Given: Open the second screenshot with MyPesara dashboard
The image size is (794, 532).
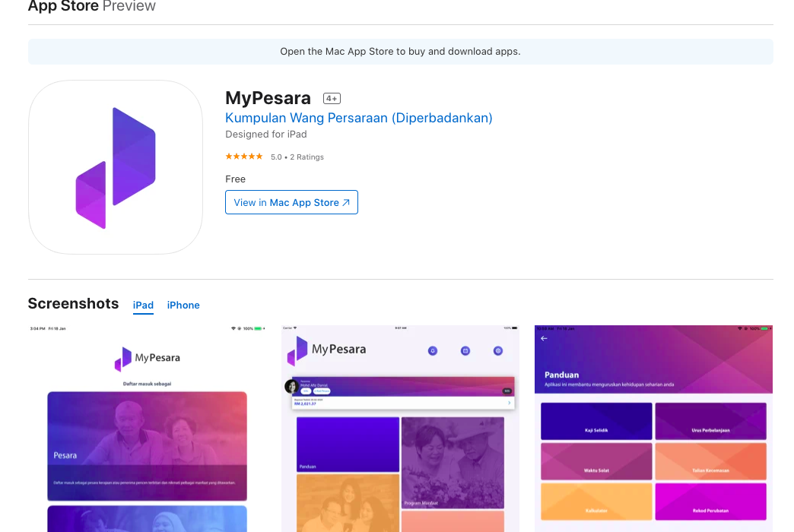Looking at the screenshot, I should point(401,428).
